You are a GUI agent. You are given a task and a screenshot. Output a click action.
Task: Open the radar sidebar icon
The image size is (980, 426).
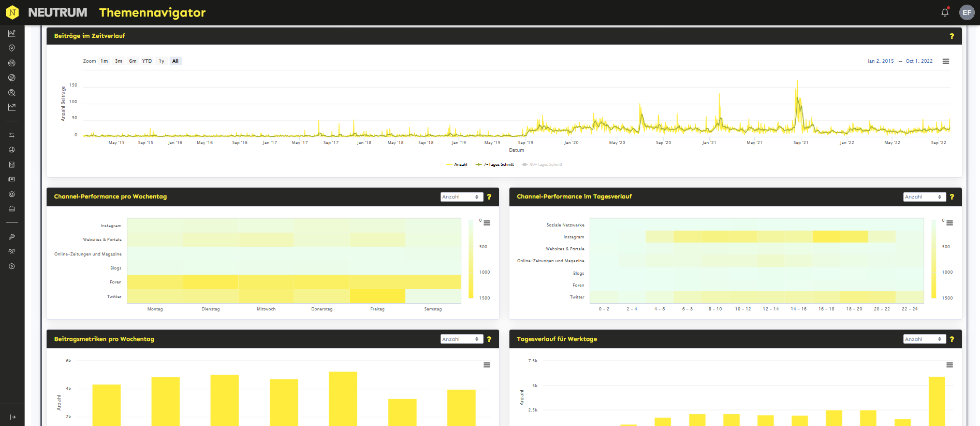[12, 78]
